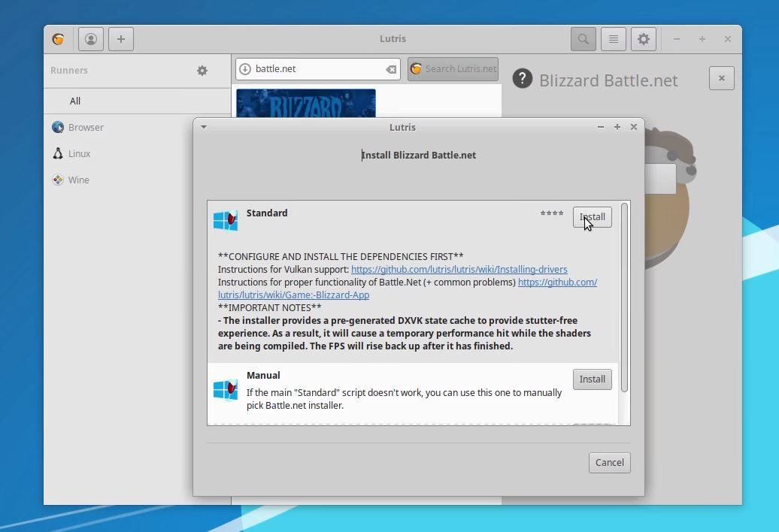Select the Blizzard game banner thumbnail

[306, 103]
